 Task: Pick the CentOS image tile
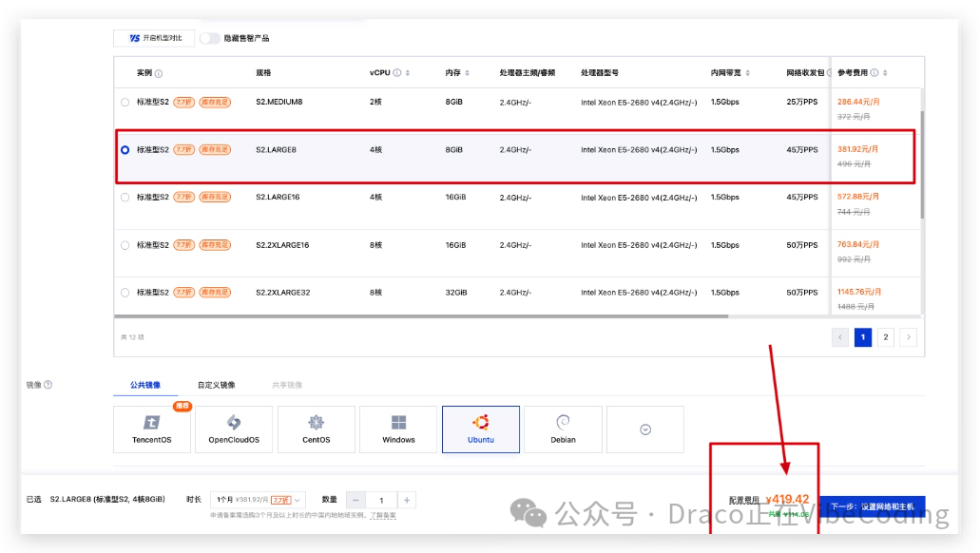316,429
